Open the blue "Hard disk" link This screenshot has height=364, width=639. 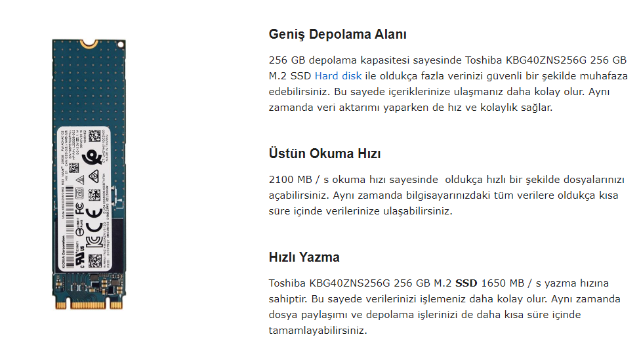point(338,76)
